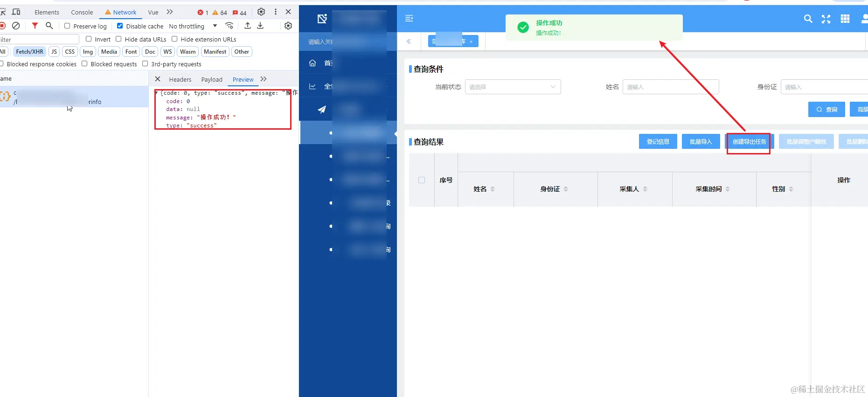The height and width of the screenshot is (397, 868).
Task: Sort by 身份证 column
Action: coord(566,189)
